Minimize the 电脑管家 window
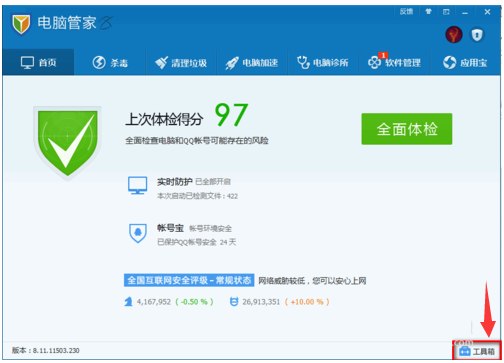The height and width of the screenshot is (363, 504). pos(465,12)
